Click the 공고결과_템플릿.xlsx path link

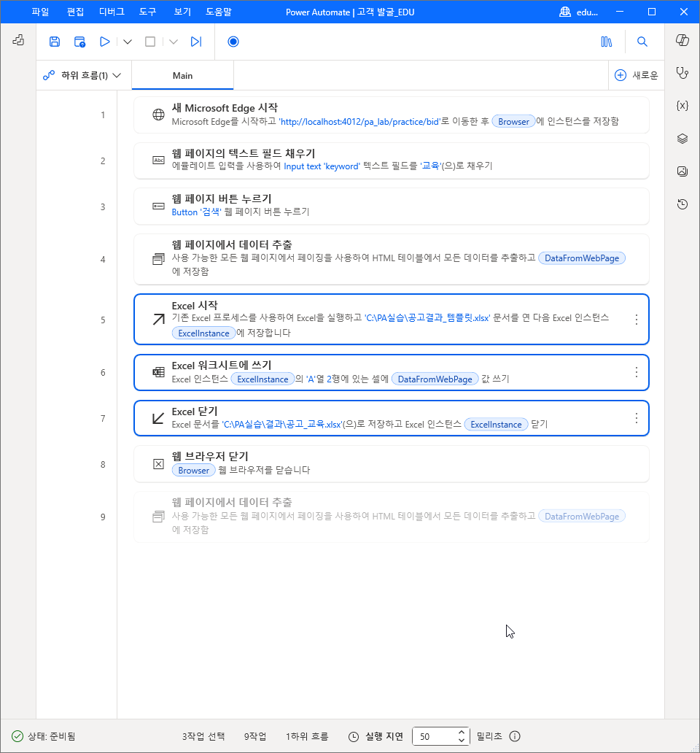coord(427,318)
